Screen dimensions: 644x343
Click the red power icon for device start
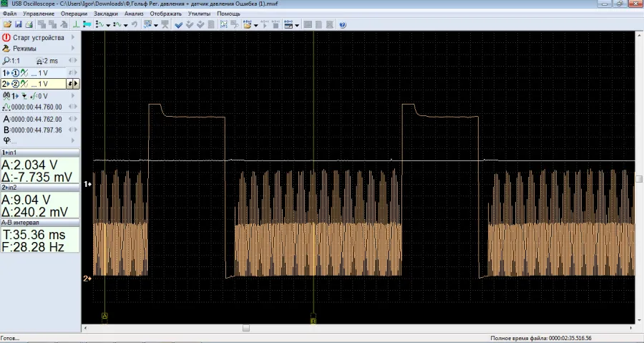(6, 37)
